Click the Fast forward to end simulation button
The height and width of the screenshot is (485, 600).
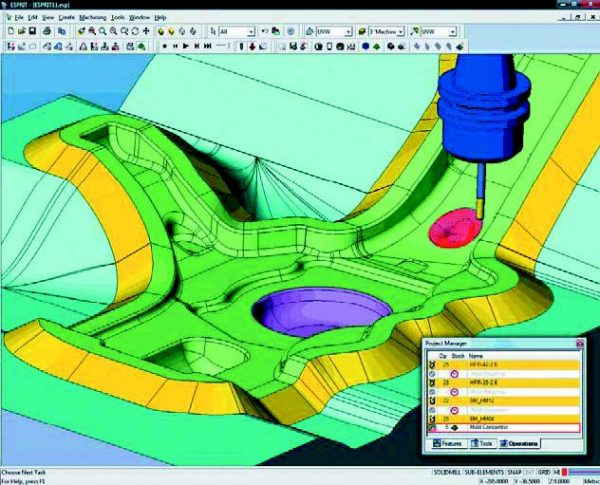pos(208,46)
